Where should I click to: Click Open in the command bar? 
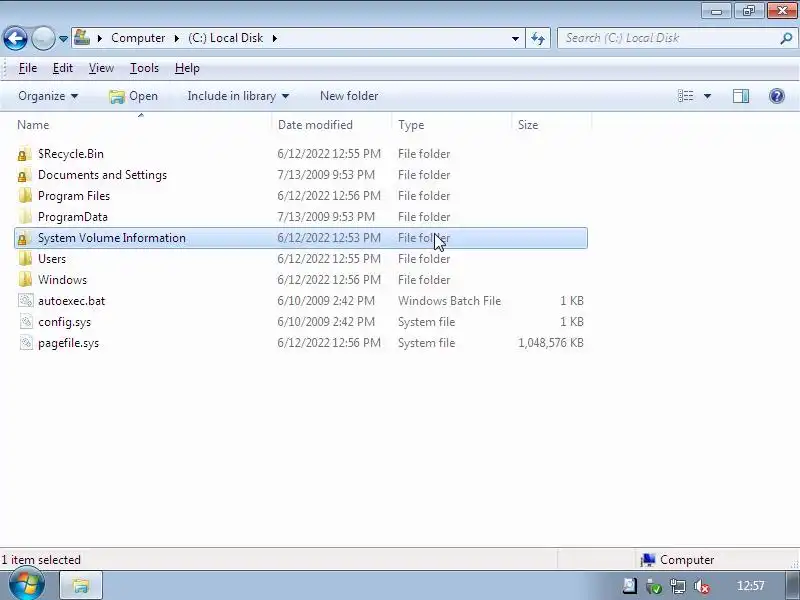(x=134, y=96)
